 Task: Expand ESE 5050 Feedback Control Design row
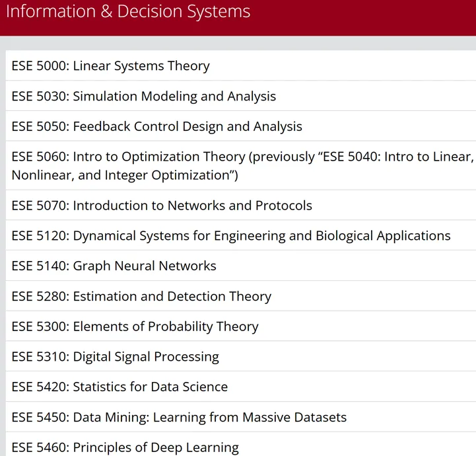click(x=241, y=126)
